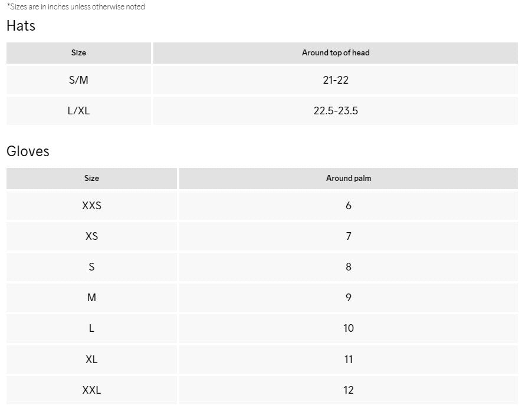The height and width of the screenshot is (409, 532).
Task: Select the XXS glove size cell
Action: 91,206
